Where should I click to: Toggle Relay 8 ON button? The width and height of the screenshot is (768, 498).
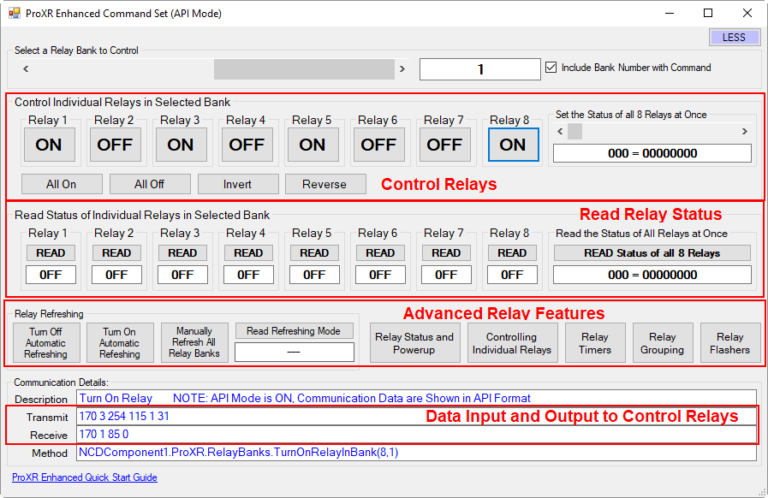512,144
